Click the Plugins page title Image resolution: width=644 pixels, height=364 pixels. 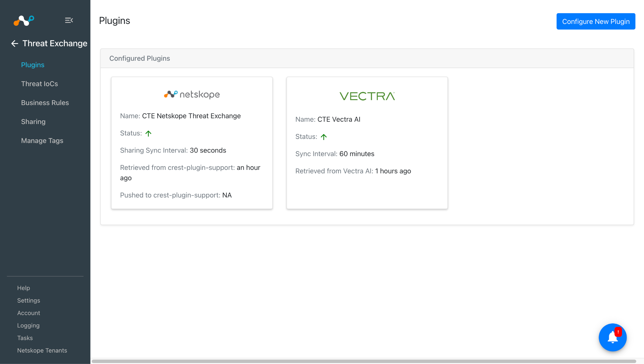pos(114,20)
